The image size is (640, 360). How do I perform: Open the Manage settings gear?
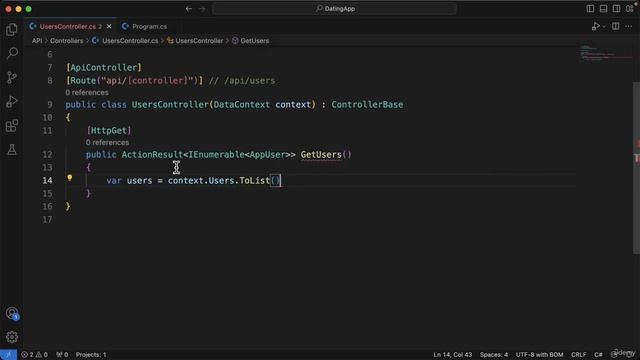click(x=12, y=337)
